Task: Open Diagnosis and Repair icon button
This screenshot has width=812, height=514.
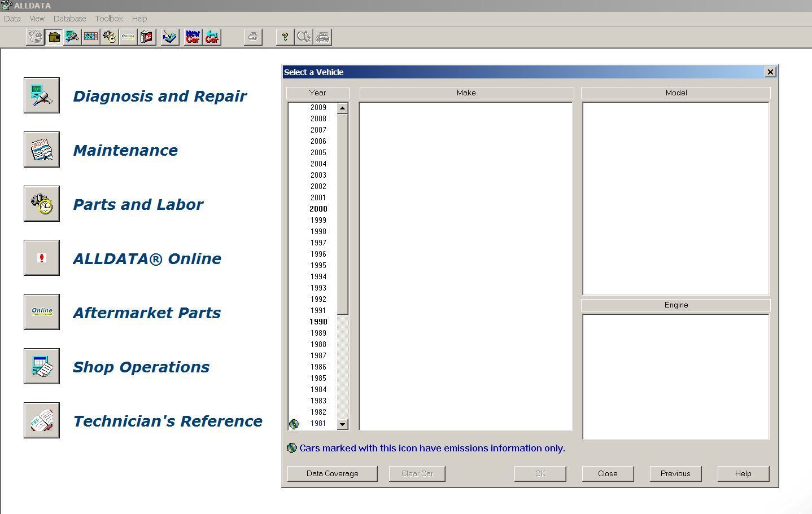Action: tap(42, 95)
